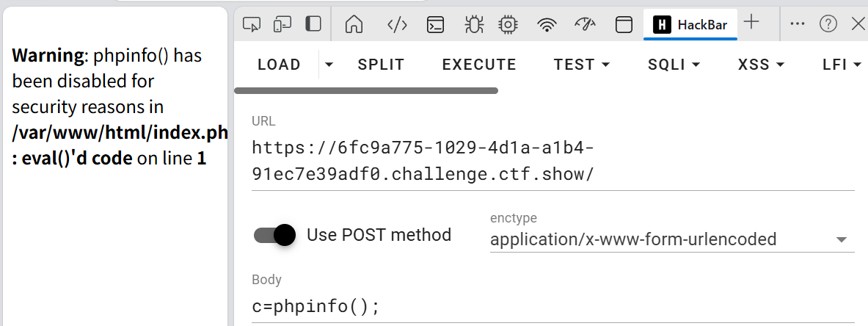Toggle device emulation icon

[x=282, y=24]
